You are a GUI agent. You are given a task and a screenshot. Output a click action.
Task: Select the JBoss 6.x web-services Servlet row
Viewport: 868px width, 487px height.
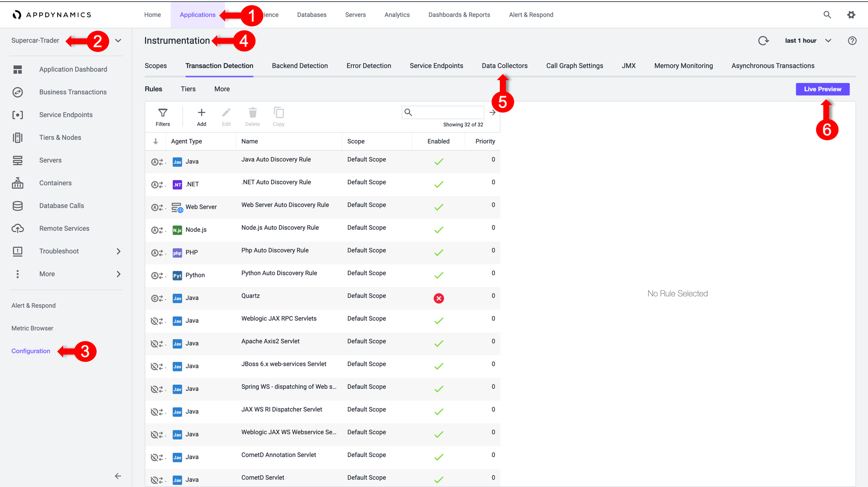[323, 366]
